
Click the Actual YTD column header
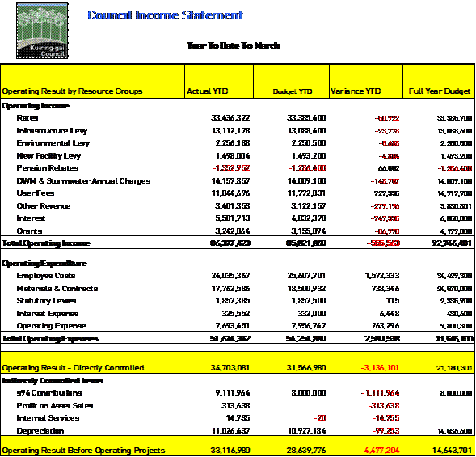pyautogui.click(x=208, y=91)
